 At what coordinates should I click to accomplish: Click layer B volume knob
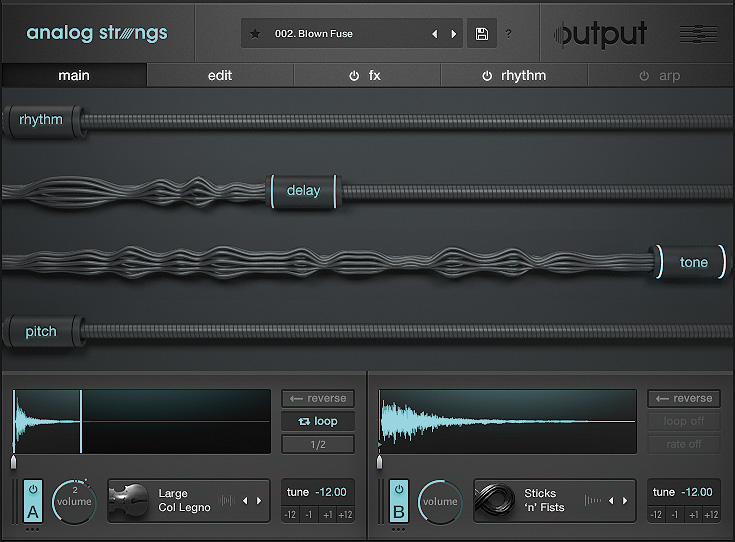pos(440,502)
